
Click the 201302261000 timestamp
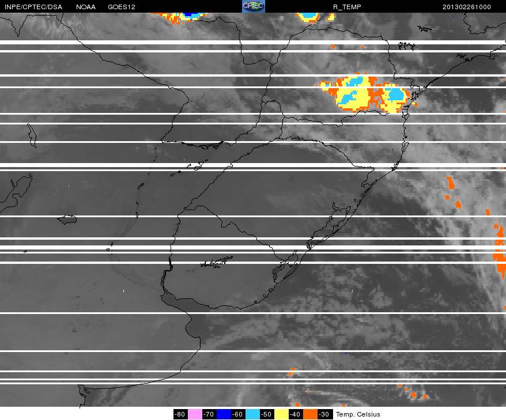pos(467,7)
